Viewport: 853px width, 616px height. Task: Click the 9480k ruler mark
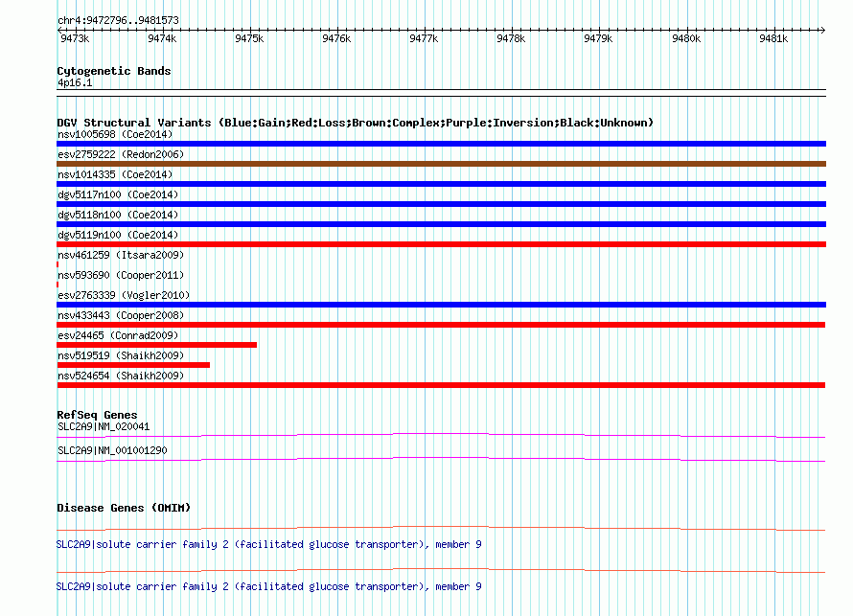pyautogui.click(x=686, y=38)
